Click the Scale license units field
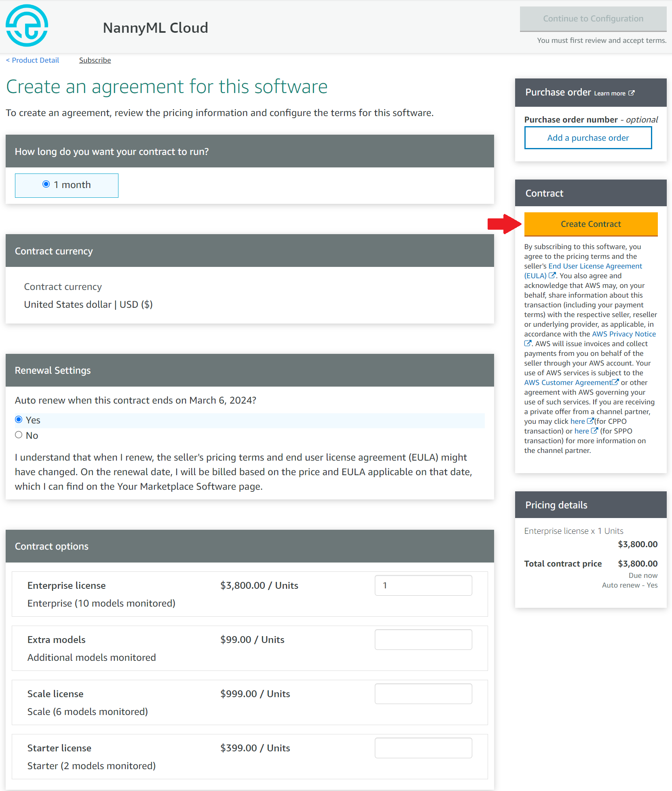The height and width of the screenshot is (791, 672). 423,694
